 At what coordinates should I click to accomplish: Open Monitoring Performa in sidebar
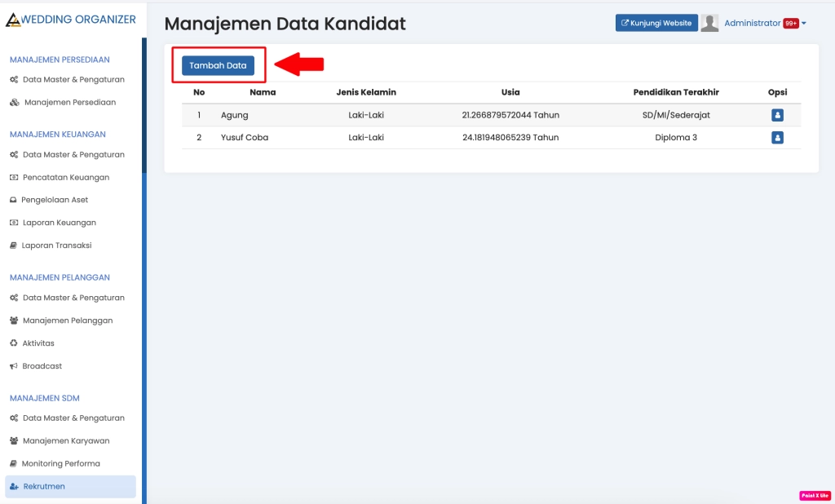pyautogui.click(x=60, y=463)
